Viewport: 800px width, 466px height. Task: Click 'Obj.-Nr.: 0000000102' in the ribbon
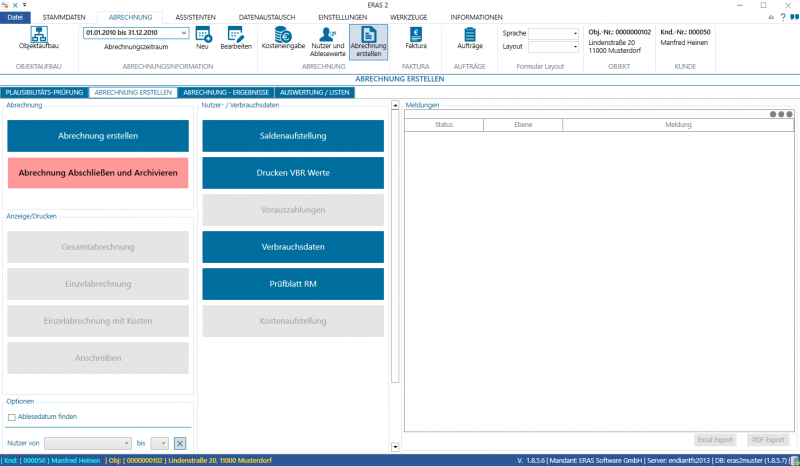pos(619,32)
